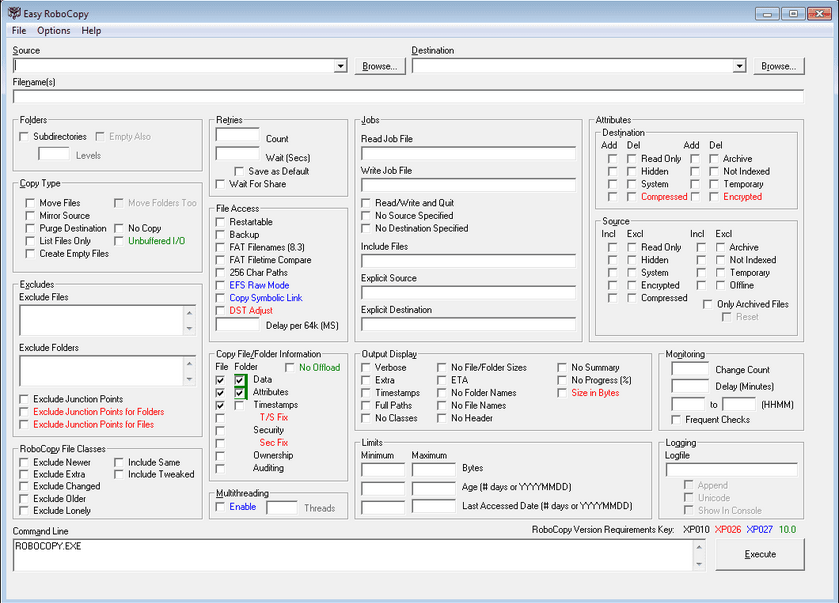Click the Read Job File field
839x603 pixels.
click(x=468, y=154)
